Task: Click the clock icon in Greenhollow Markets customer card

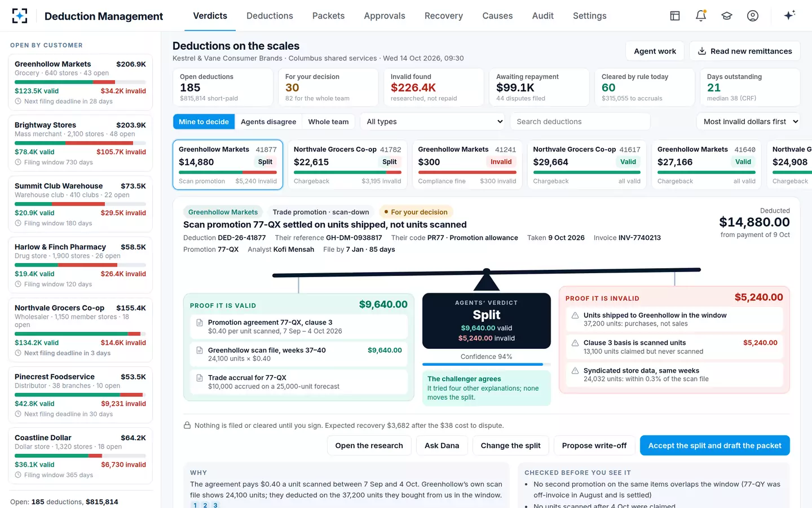Action: (18, 102)
